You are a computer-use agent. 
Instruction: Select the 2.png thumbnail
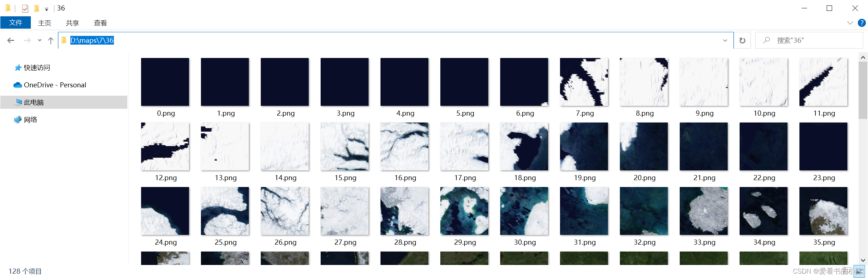(x=285, y=82)
